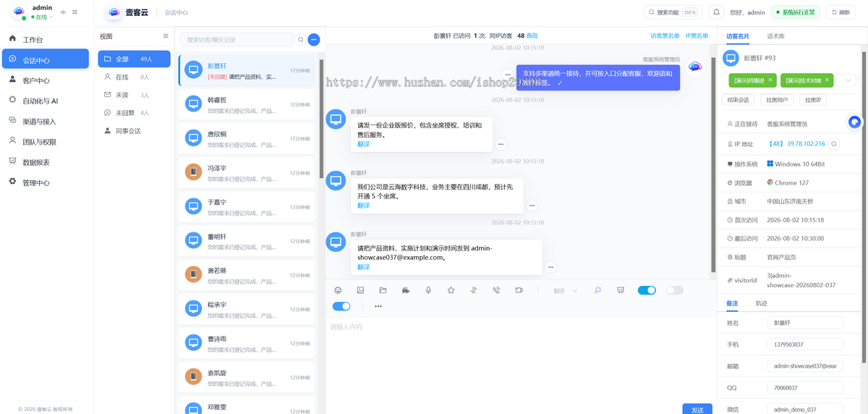Click 拉黑用户 button

tap(778, 99)
